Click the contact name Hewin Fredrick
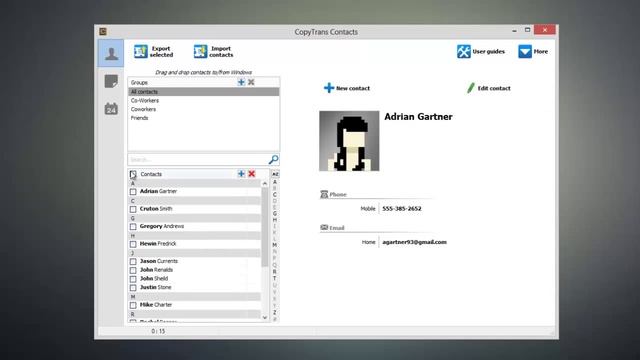640x360 pixels. pos(158,244)
